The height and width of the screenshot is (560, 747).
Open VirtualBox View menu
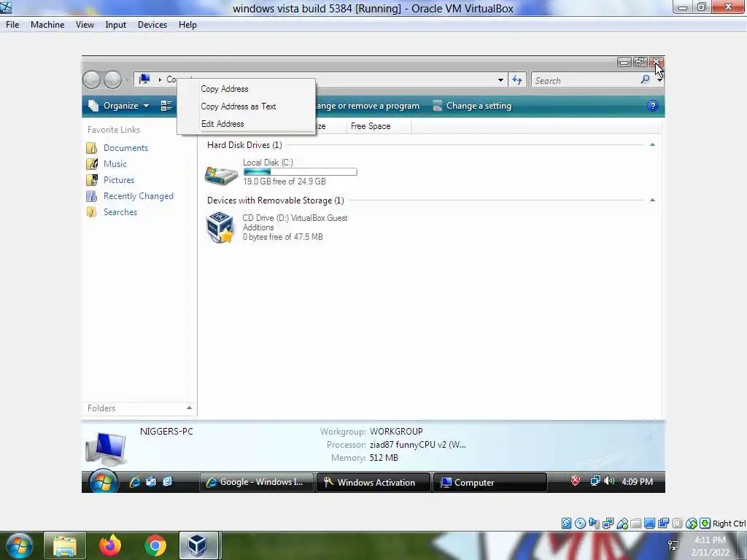pyautogui.click(x=85, y=25)
